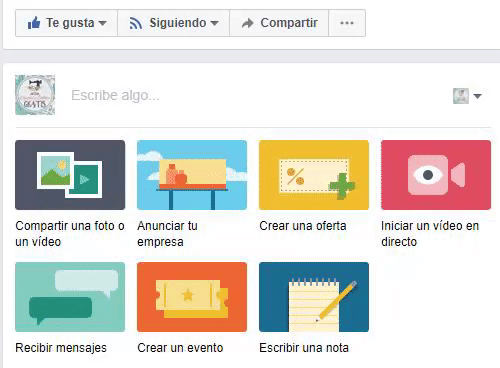This screenshot has width=500, height=368.
Task: Select the ticket event tile
Action: coord(192,297)
